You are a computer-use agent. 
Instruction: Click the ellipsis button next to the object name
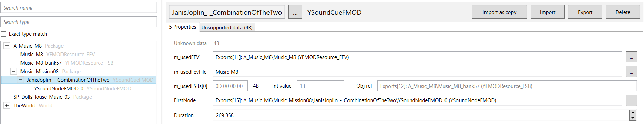(x=295, y=12)
